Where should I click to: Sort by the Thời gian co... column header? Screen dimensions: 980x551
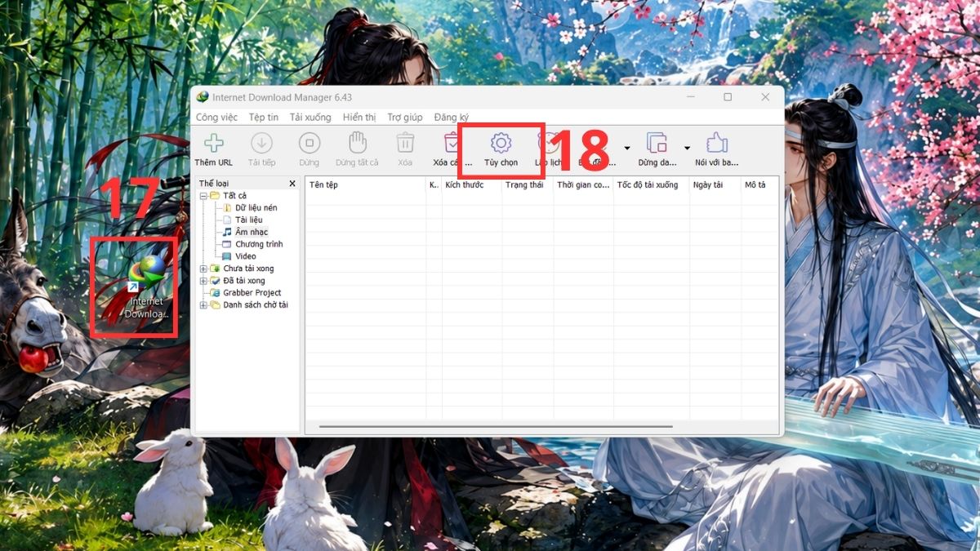coord(583,185)
